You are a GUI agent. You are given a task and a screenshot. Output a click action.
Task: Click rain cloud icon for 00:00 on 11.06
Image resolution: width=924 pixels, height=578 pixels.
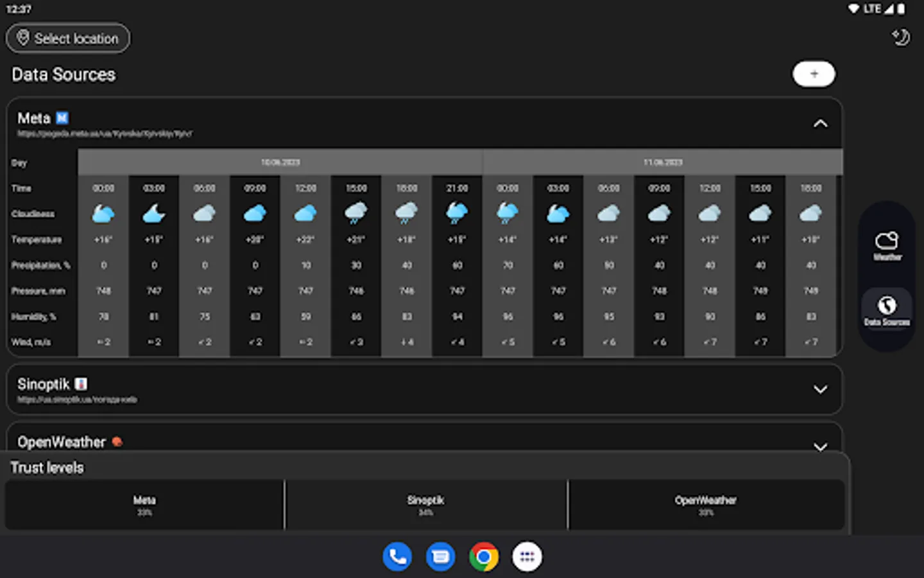point(508,213)
